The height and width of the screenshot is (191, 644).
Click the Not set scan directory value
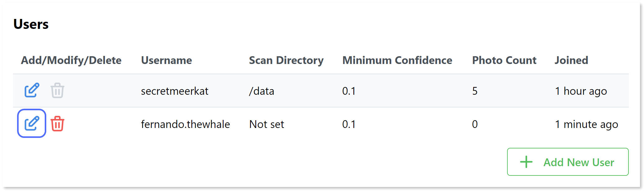[266, 124]
